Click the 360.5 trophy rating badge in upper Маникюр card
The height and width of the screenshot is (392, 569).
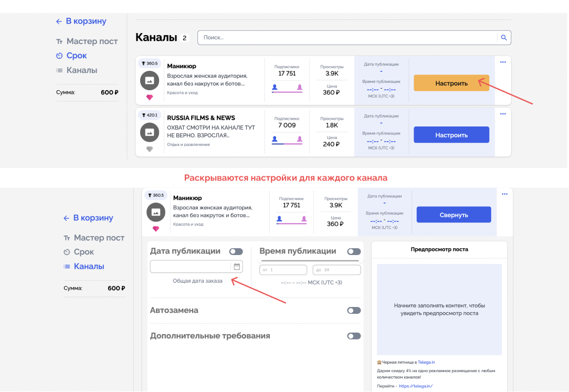150,63
